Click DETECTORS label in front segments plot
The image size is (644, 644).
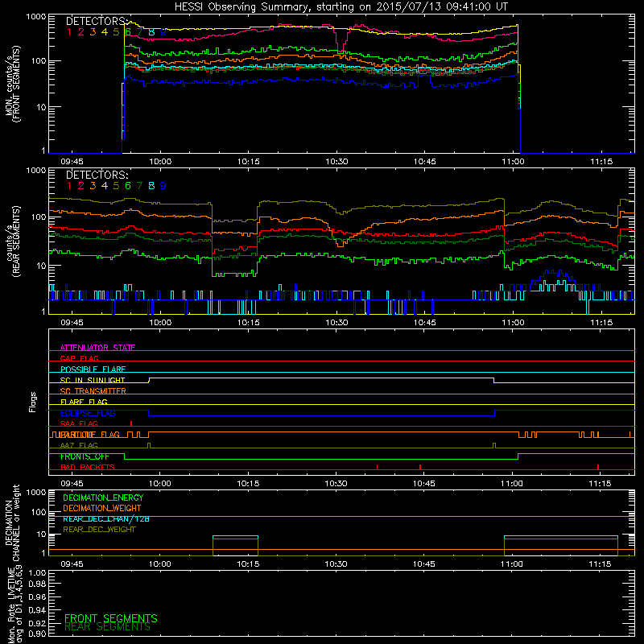[97, 22]
